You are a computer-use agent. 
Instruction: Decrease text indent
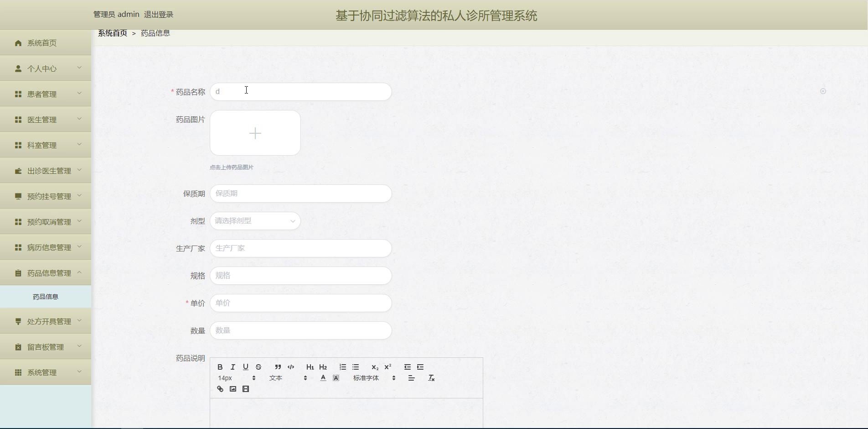point(408,367)
